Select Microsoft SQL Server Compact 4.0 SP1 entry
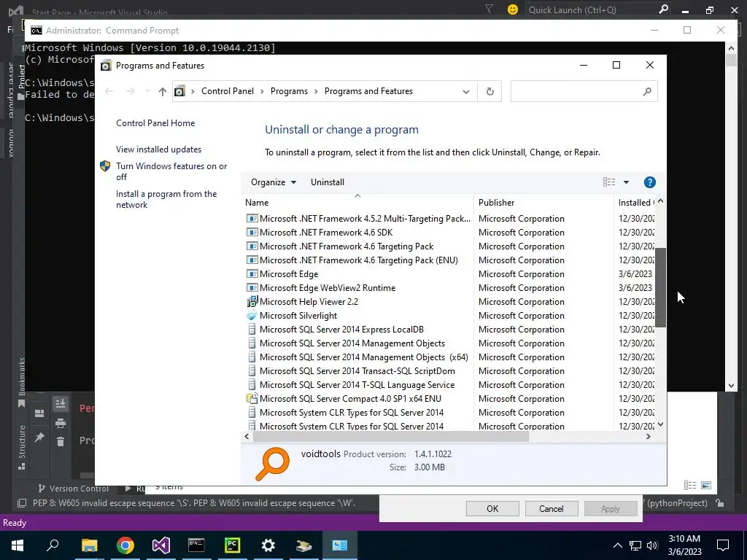This screenshot has width=747, height=560. 350,399
